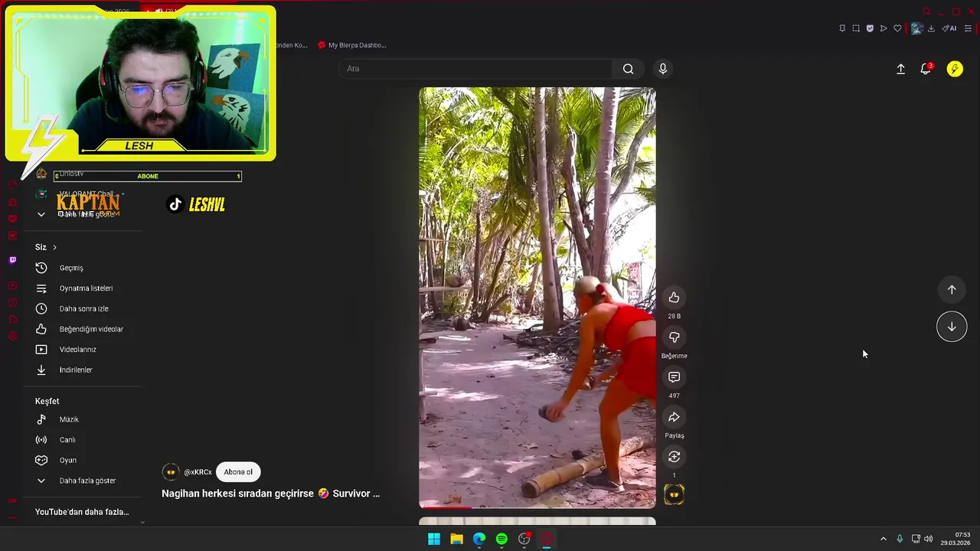Pause the playing Short video

(537, 298)
